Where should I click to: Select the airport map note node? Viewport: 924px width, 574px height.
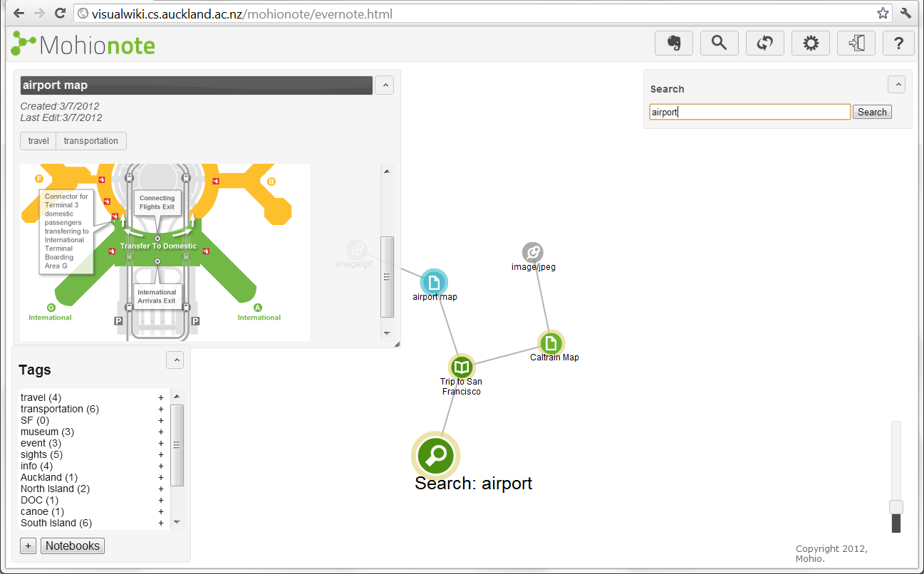434,282
